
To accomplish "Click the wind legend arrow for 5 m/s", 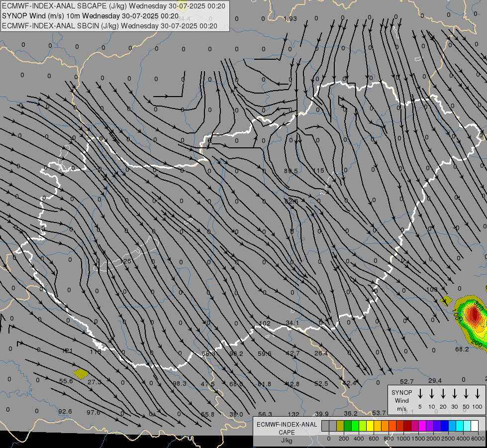I will 420,394.
